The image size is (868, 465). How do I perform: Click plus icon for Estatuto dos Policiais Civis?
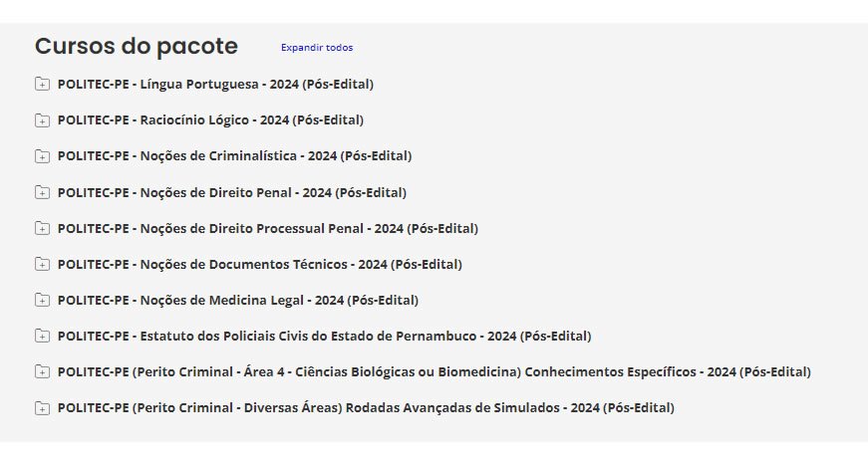click(x=42, y=336)
